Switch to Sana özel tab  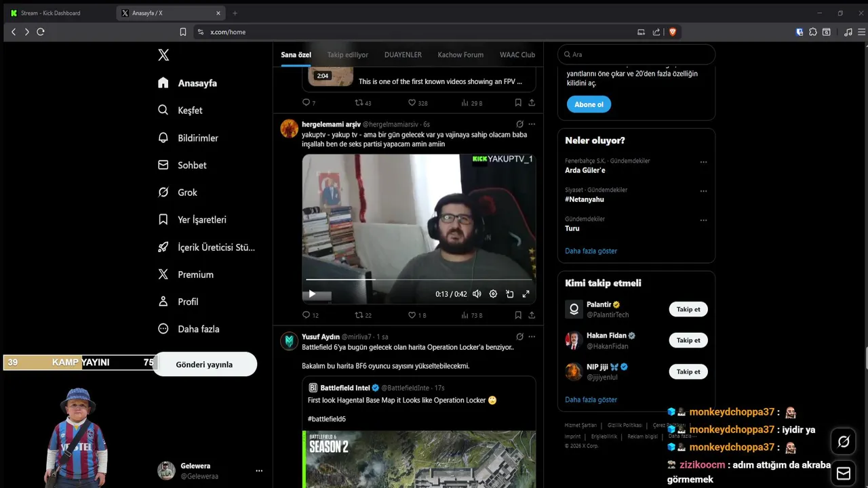(296, 55)
